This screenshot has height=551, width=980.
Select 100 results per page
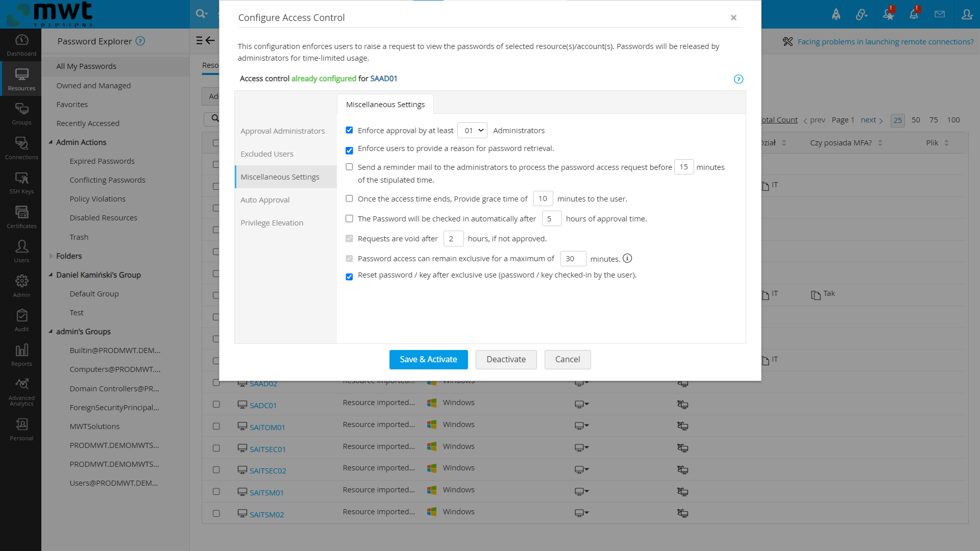[953, 120]
